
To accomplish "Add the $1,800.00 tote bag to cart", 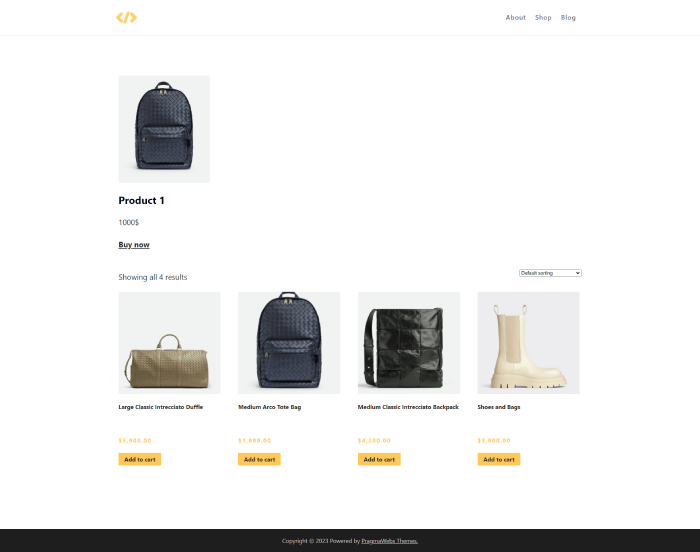I will [x=259, y=459].
